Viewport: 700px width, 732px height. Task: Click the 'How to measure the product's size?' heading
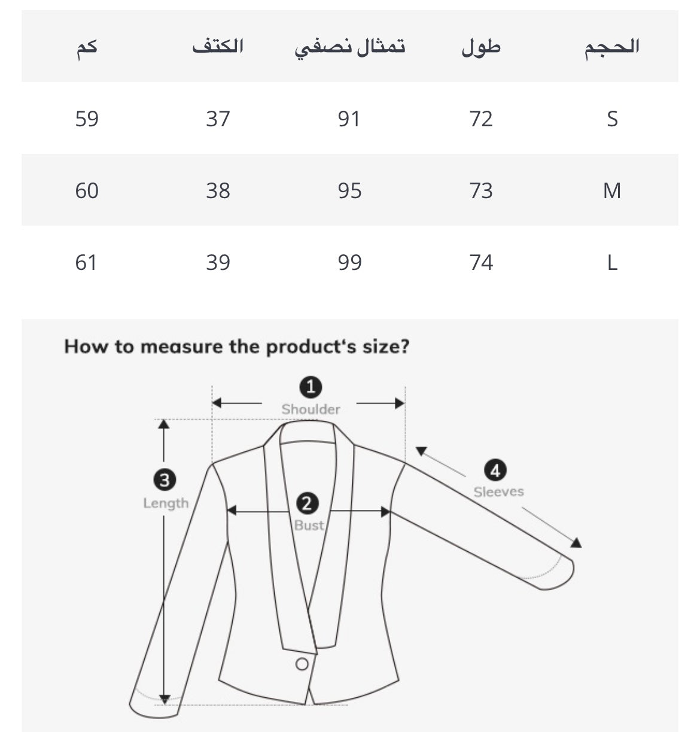pos(237,347)
